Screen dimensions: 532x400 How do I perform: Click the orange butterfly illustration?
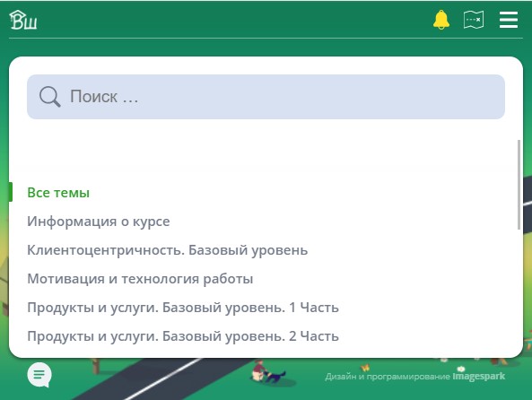pyautogui.click(x=365, y=368)
